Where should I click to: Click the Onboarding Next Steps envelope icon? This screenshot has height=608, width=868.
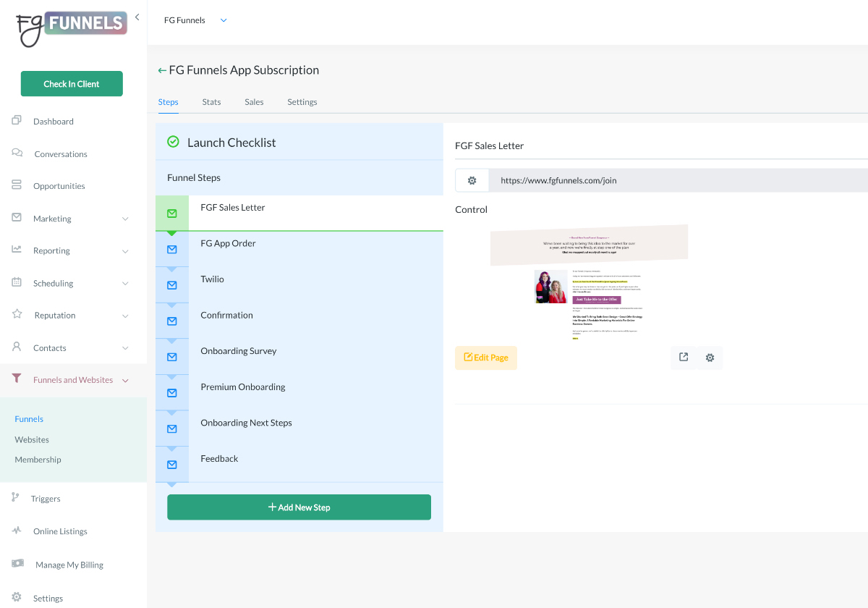click(x=172, y=428)
